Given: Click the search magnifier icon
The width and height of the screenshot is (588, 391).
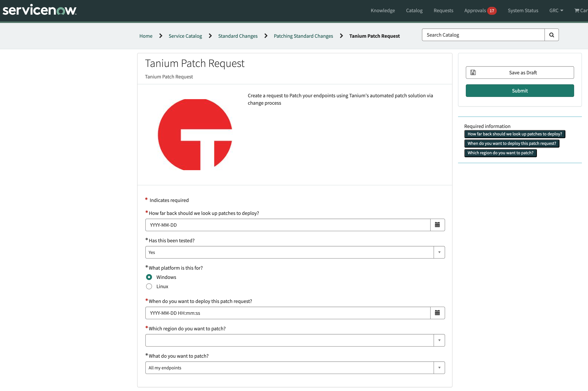Looking at the screenshot, I should [551, 35].
